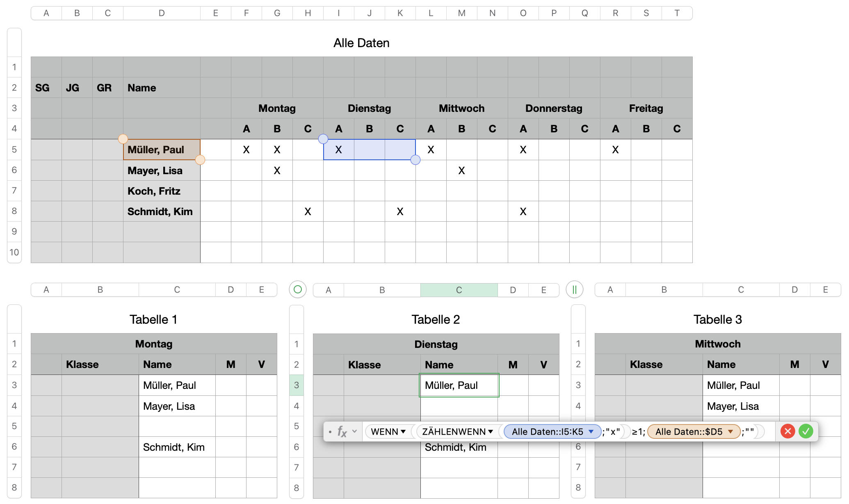Click Tabelle 2 add-column handle

(x=574, y=290)
